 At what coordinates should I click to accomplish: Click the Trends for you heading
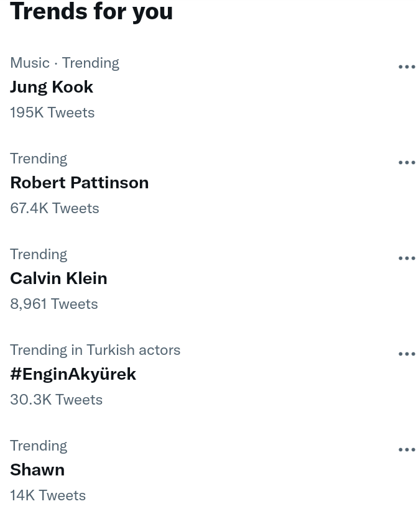pyautogui.click(x=91, y=12)
